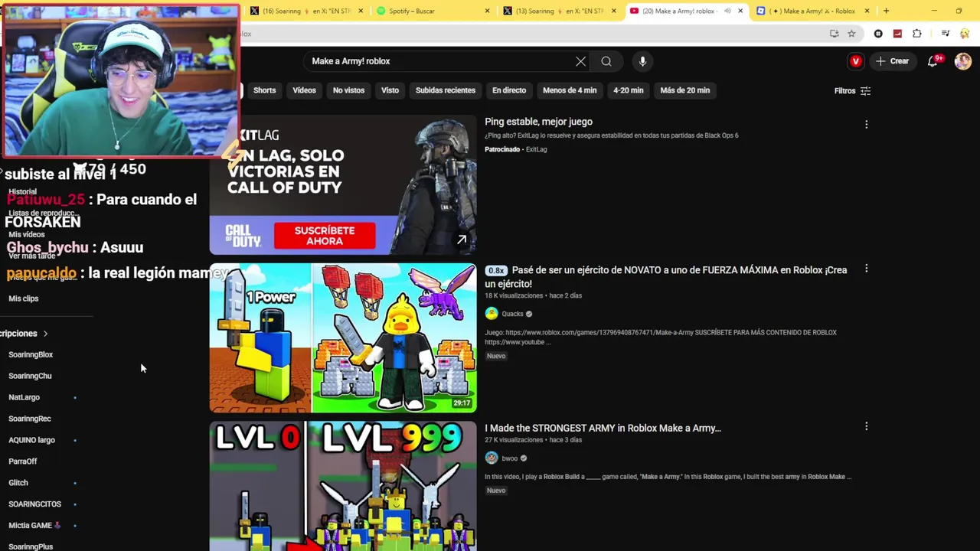Start voice search with the microphone
Image resolution: width=980 pixels, height=551 pixels.
(642, 61)
